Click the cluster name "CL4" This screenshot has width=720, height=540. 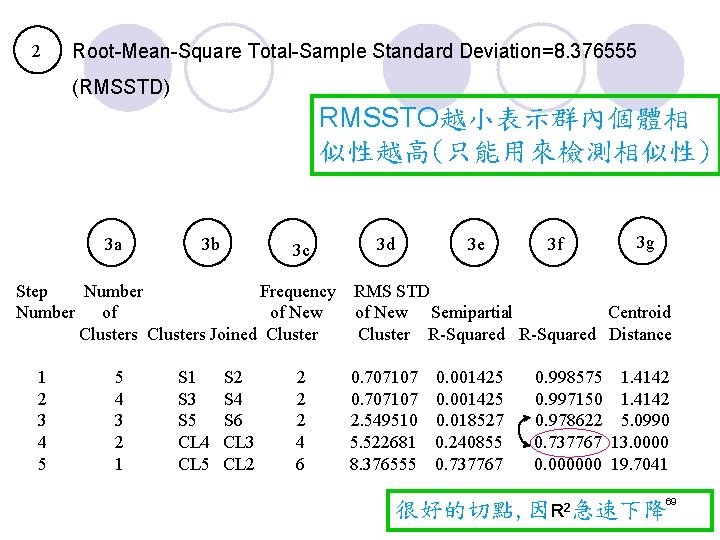pos(193,442)
